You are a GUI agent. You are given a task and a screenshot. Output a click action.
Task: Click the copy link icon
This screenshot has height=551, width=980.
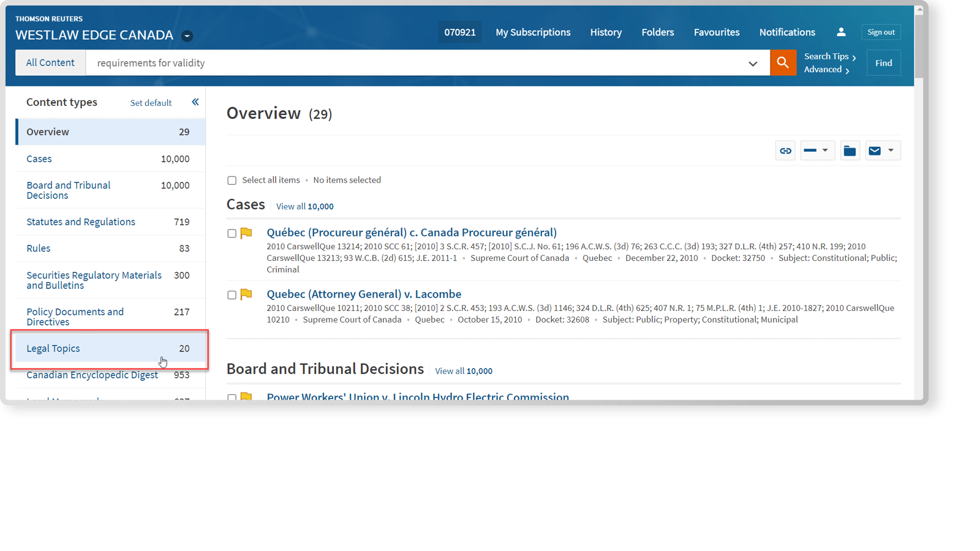tap(785, 151)
